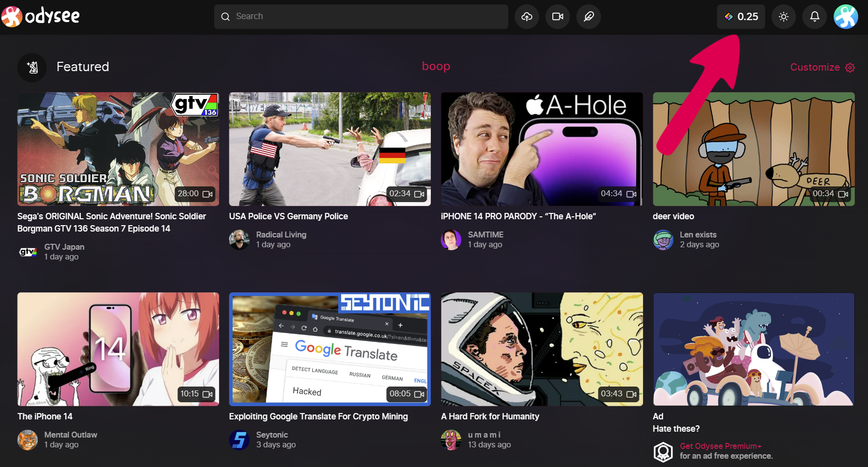Click the 08:05 duration badge
This screenshot has width=868, height=467.
pos(407,394)
